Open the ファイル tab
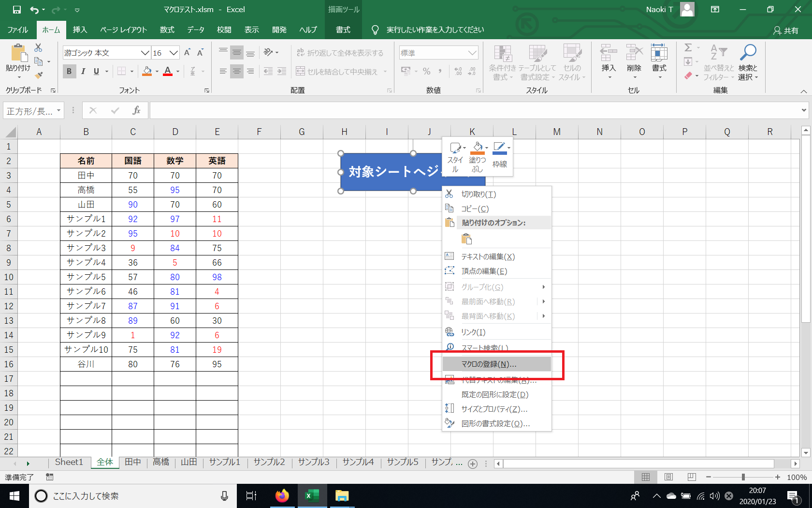The height and width of the screenshot is (508, 812). [18, 30]
